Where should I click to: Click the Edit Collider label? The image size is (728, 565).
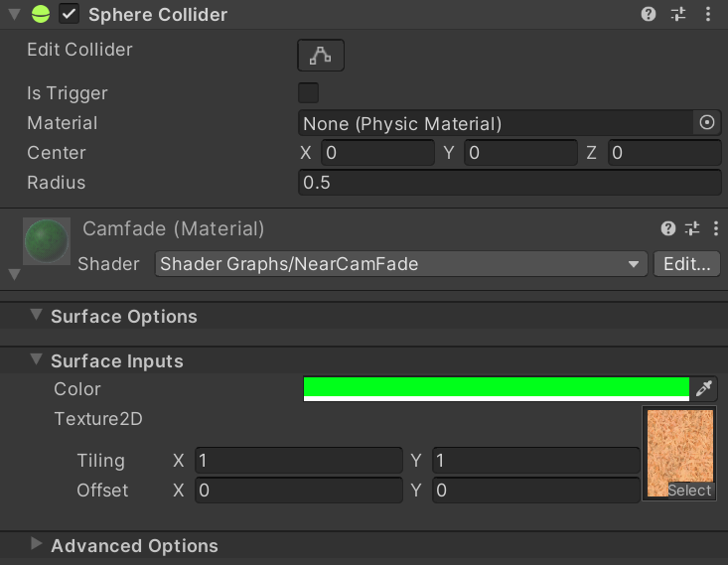[79, 50]
